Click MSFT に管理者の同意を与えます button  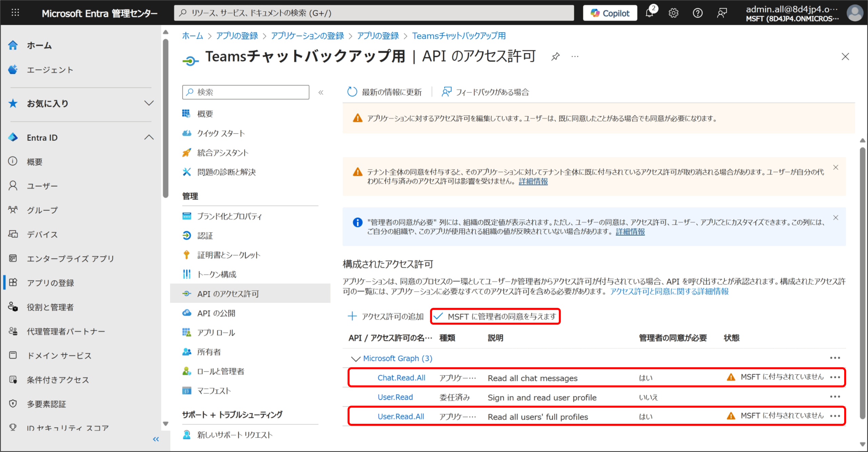pyautogui.click(x=495, y=317)
